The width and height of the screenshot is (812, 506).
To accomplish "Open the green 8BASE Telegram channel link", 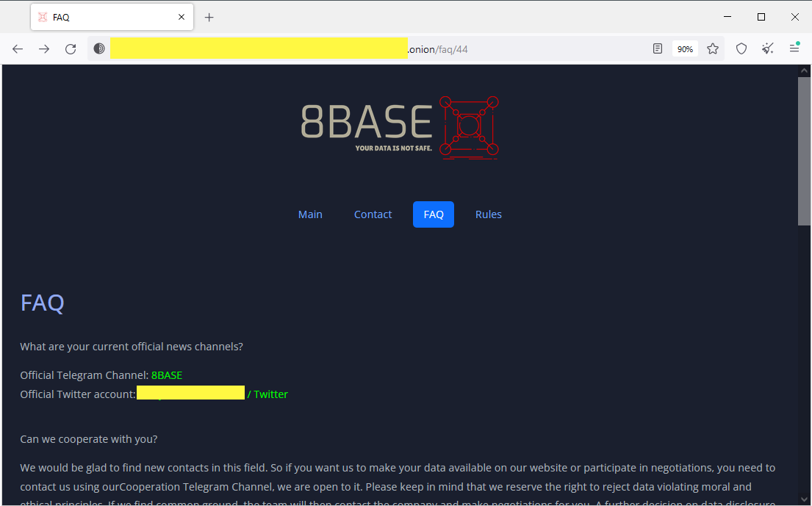I will click(167, 375).
